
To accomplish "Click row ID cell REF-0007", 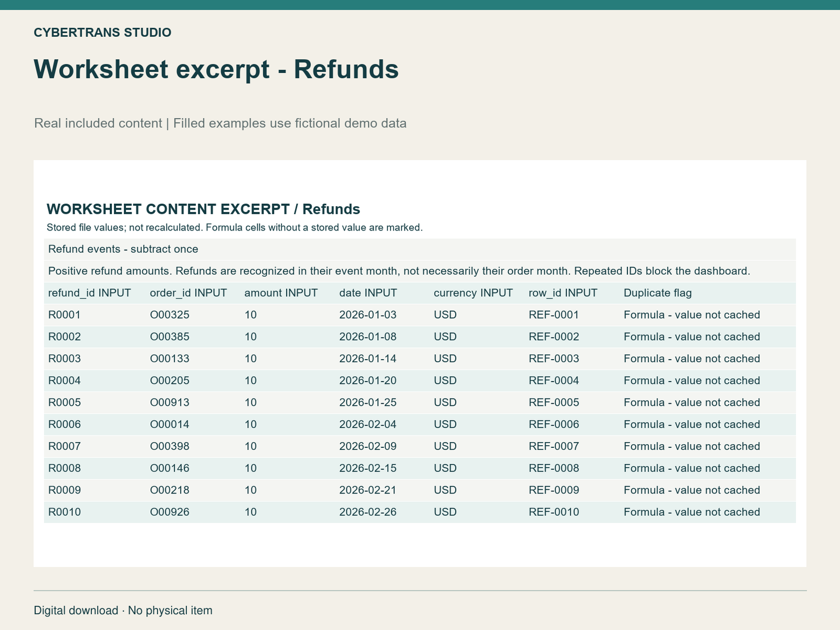I will pyautogui.click(x=554, y=446).
